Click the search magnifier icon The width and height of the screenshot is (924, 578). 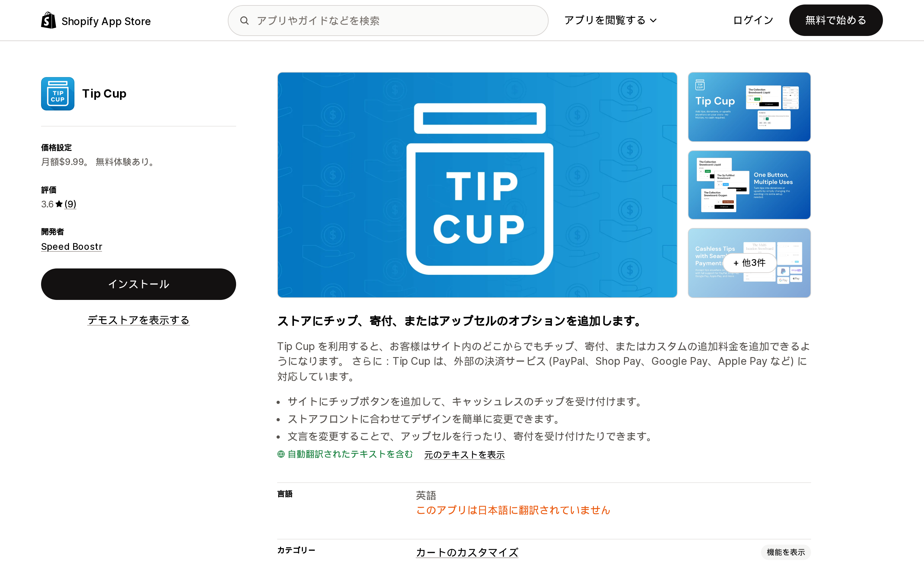[244, 21]
